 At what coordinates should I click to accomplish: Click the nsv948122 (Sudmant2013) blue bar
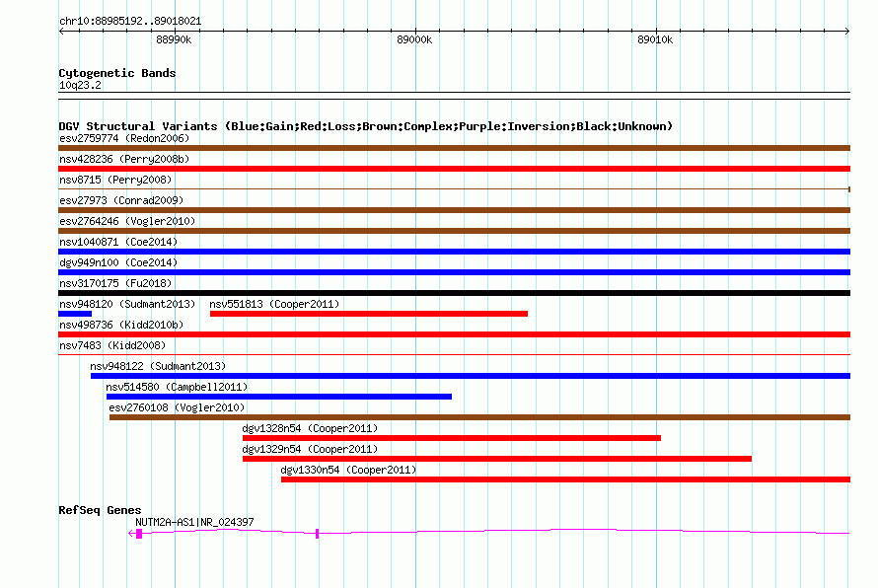tap(471, 376)
